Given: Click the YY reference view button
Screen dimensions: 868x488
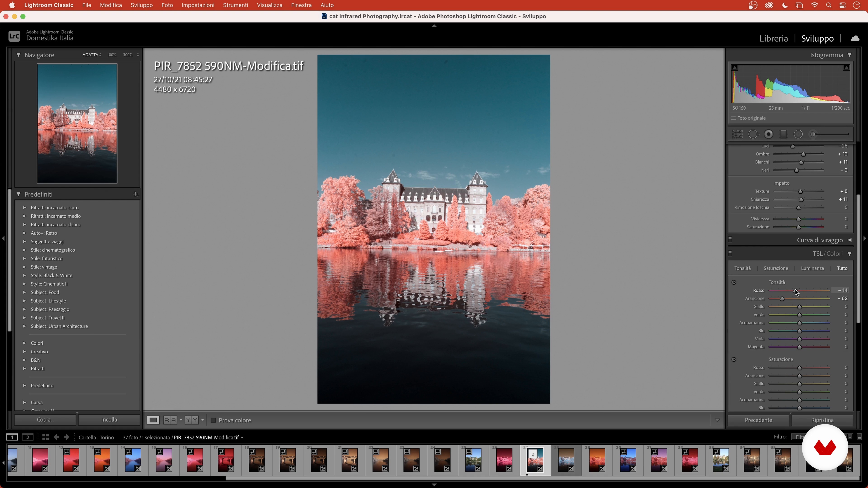Looking at the screenshot, I should point(192,420).
